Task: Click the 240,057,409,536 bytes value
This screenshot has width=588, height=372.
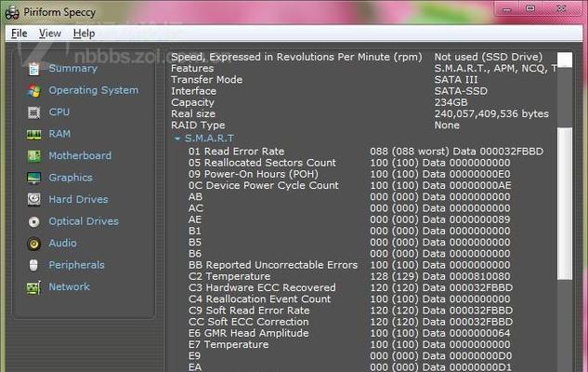Action: point(491,113)
